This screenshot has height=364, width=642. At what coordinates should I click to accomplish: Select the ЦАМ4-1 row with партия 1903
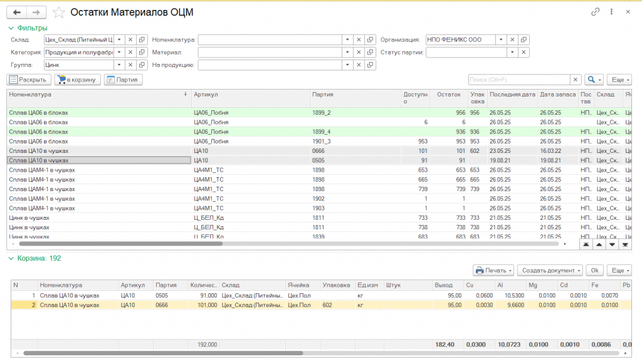[x=319, y=208]
